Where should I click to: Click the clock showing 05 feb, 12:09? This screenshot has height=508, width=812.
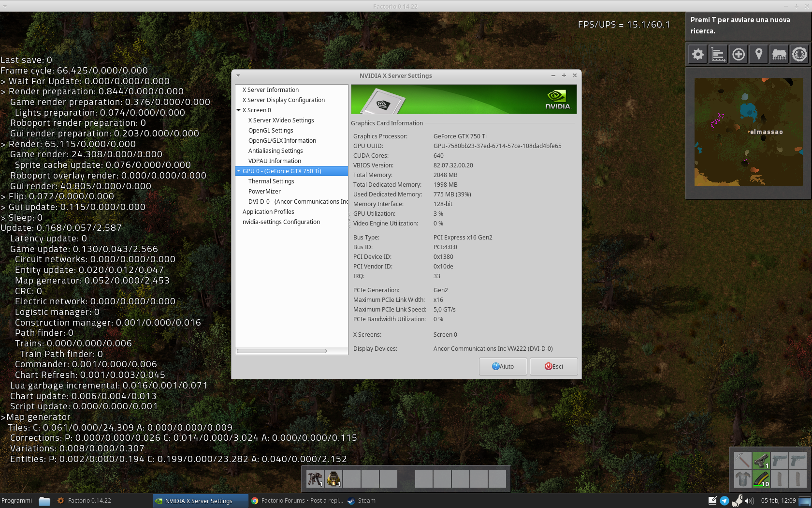[778, 501]
